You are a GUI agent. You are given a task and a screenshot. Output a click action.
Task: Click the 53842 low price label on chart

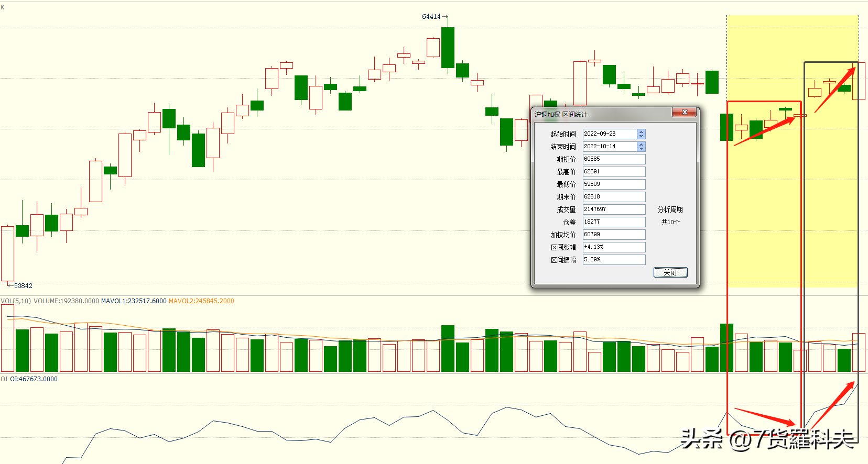[23, 286]
